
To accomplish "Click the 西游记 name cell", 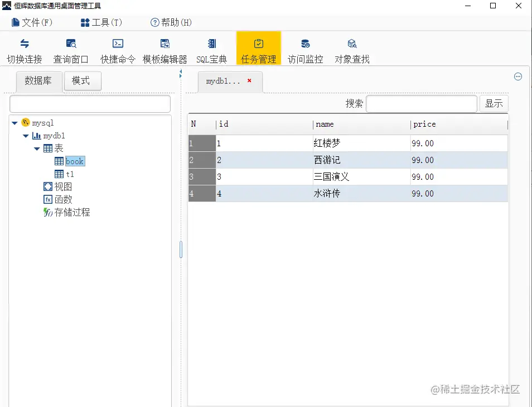I will (x=362, y=160).
